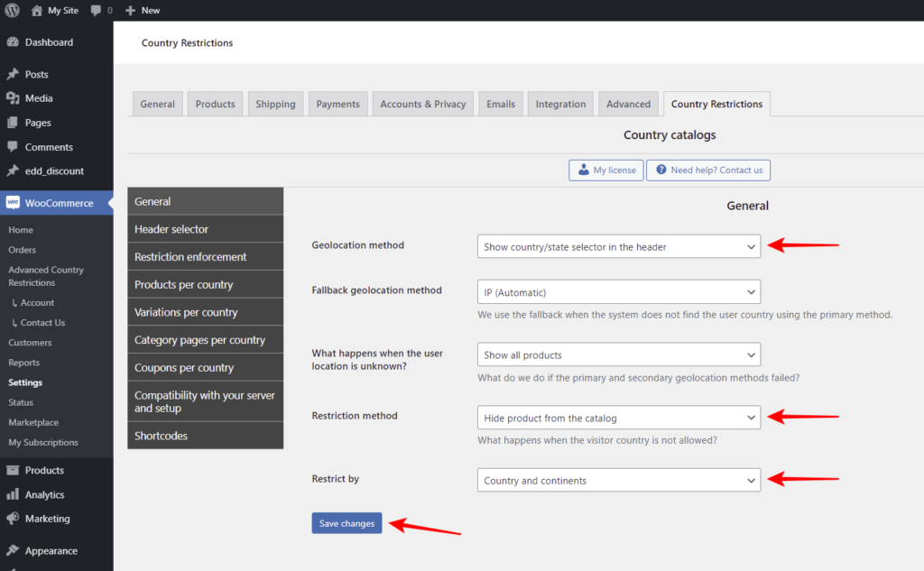Click the plus icon beside New
The image size is (924, 571).
131,10
